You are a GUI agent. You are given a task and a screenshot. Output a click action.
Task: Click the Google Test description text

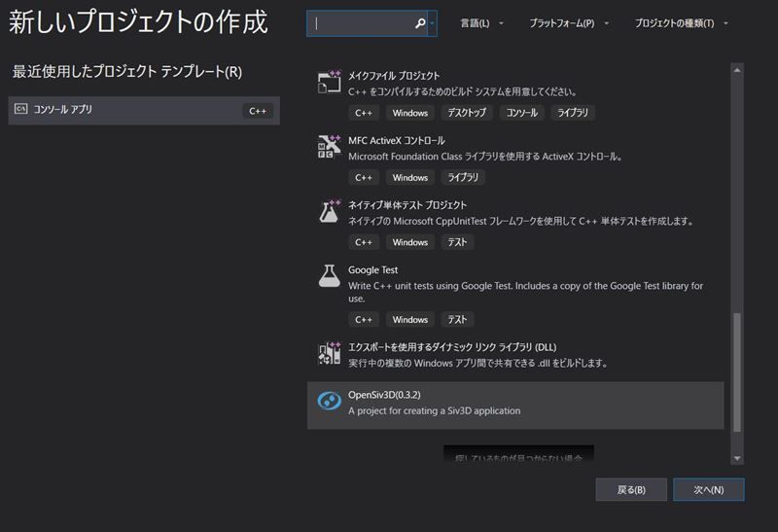(525, 292)
